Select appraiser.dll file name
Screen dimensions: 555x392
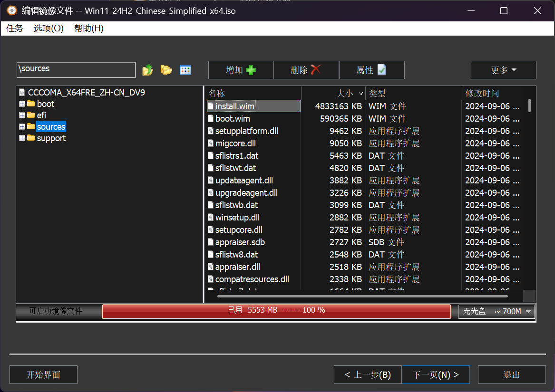(237, 267)
